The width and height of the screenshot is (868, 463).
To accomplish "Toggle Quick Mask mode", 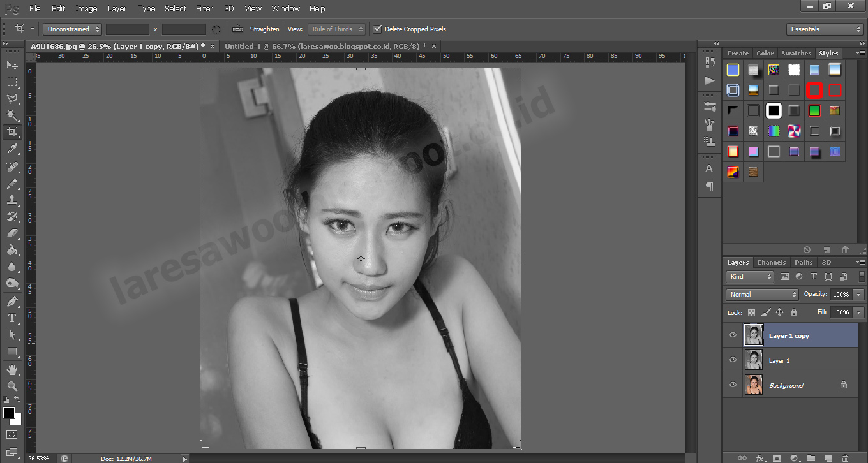I will click(12, 434).
